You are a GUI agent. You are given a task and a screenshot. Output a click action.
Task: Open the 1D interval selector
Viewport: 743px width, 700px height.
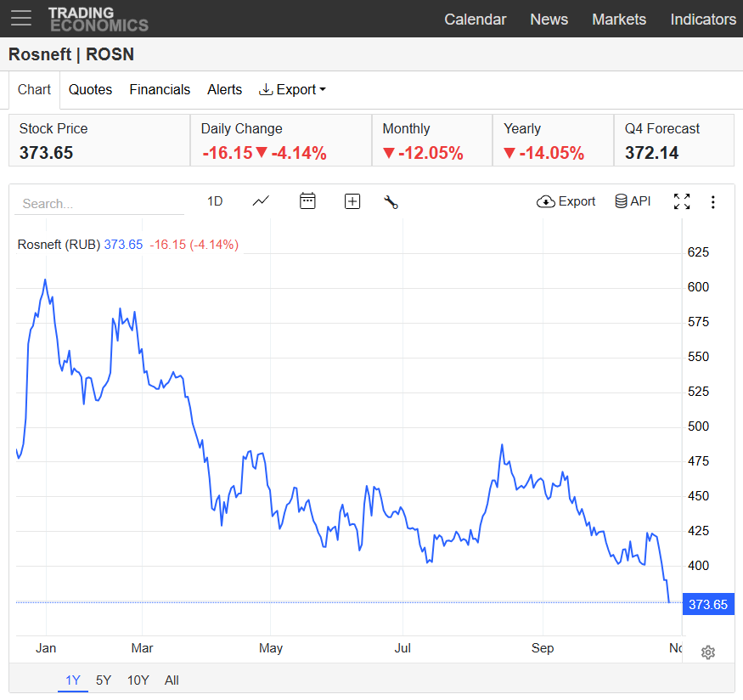(215, 201)
